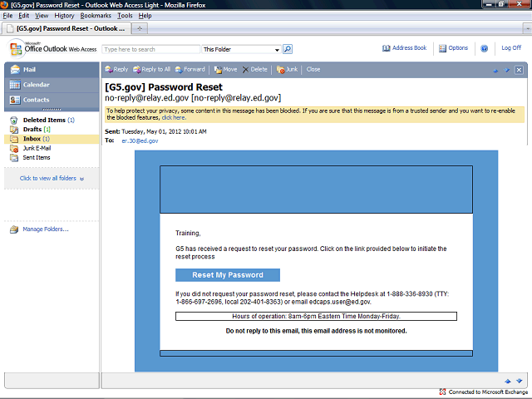This screenshot has width=532, height=399.
Task: Click the Firefox icon in title bar
Action: pos(4,5)
